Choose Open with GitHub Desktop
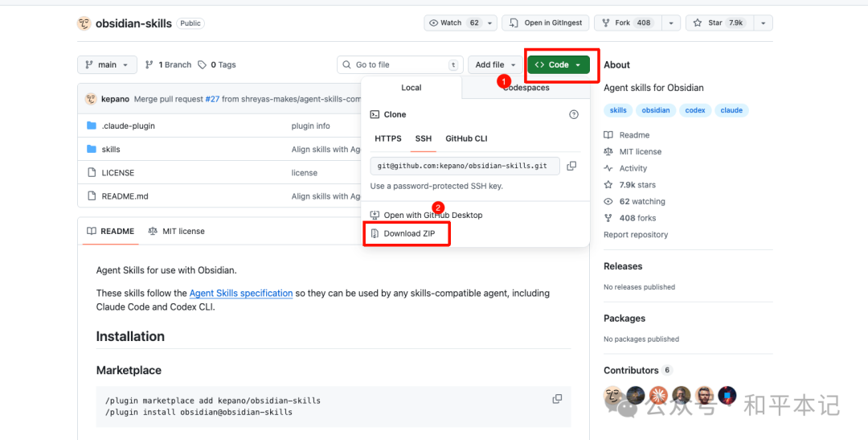The image size is (868, 440). (x=426, y=215)
